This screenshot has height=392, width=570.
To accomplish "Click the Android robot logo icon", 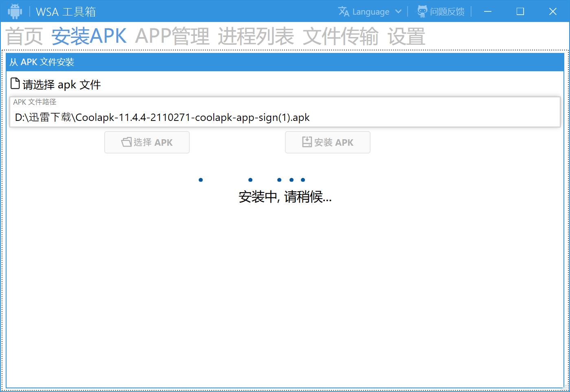I will click(x=15, y=11).
